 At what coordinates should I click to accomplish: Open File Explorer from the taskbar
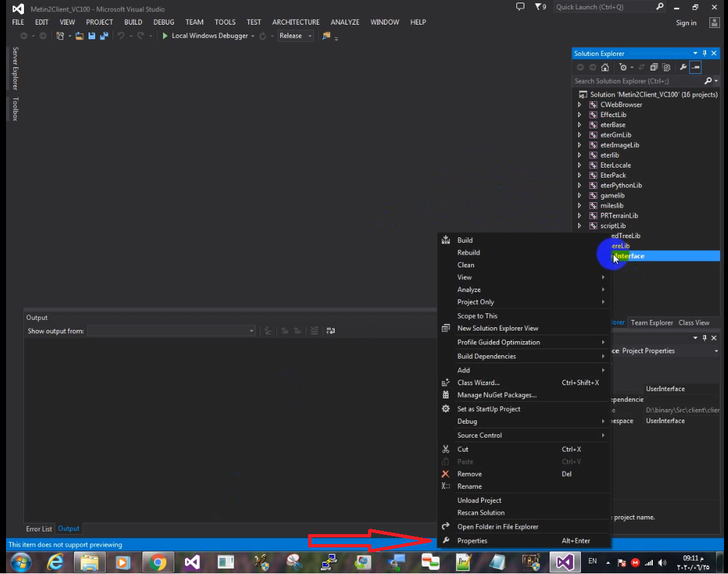click(89, 563)
